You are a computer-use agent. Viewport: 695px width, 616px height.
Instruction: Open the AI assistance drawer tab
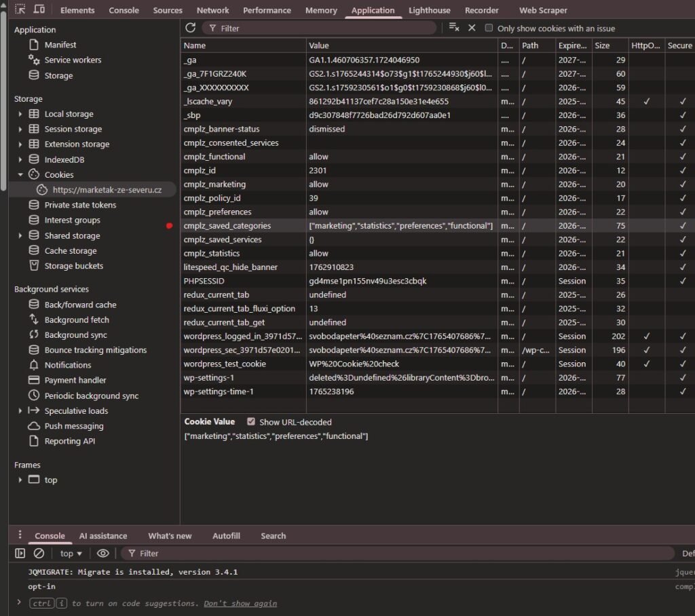[x=102, y=535]
